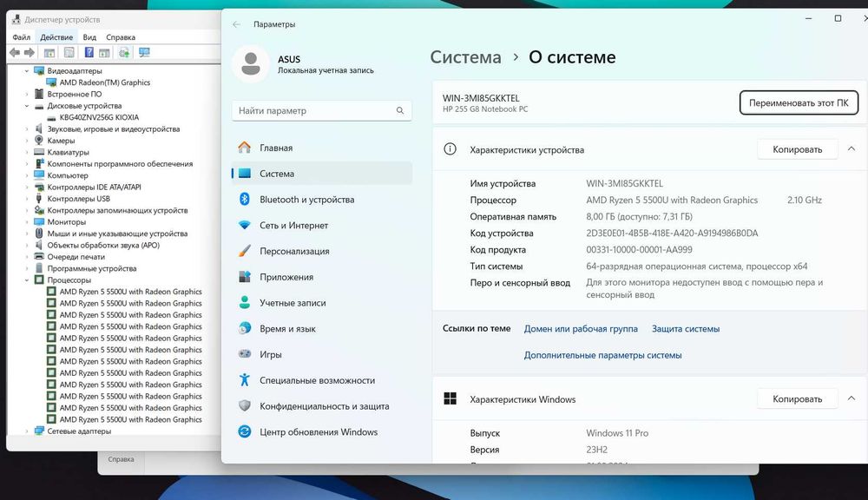Click the forward arrow in Device Manager toolbar
The image size is (868, 500).
click(30, 53)
